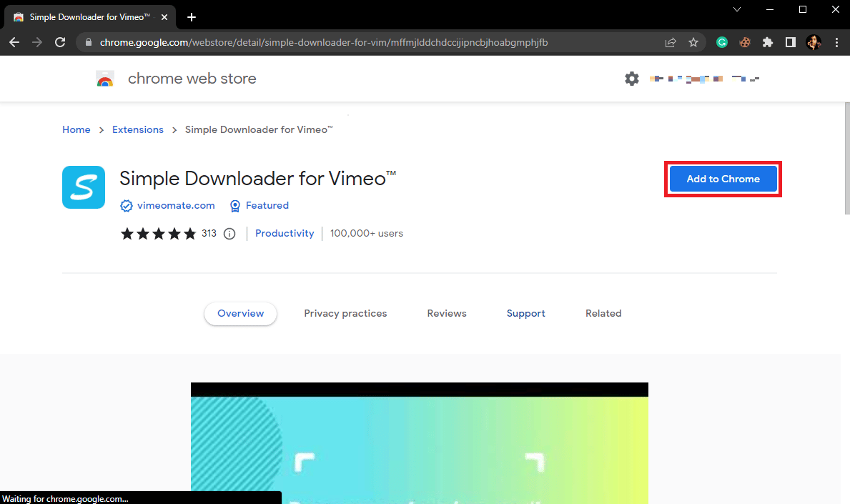Viewport: 850px width, 504px height.
Task: Click the current-page breadcrumb Simple Downloader for Vimeo
Action: (x=259, y=129)
